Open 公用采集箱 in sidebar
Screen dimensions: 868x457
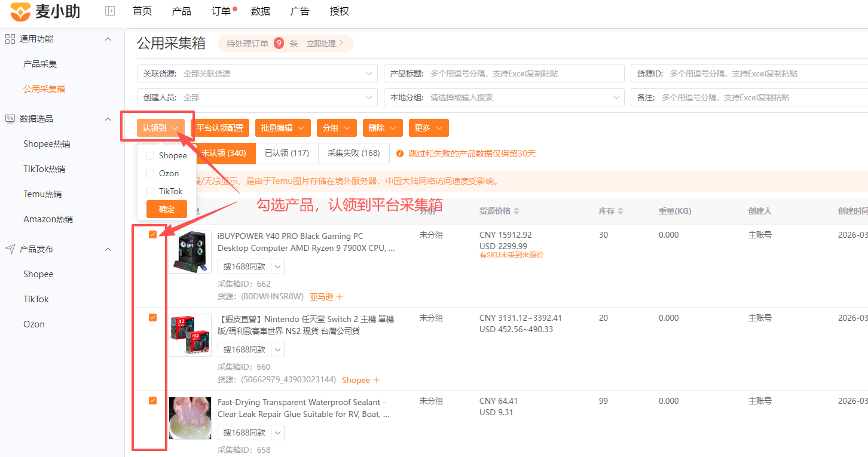click(44, 89)
